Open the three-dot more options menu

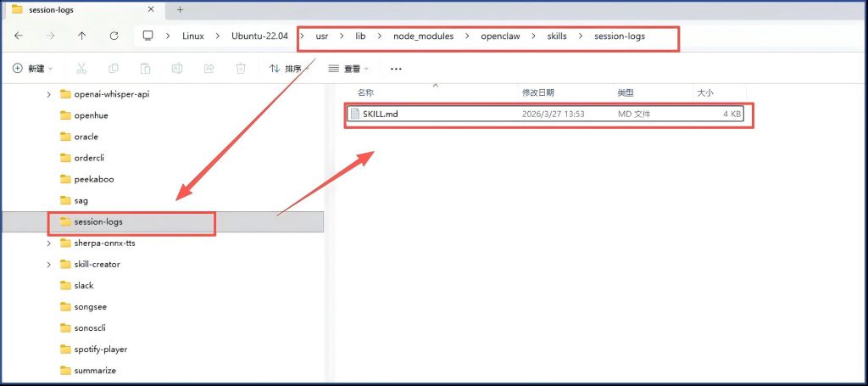(395, 69)
